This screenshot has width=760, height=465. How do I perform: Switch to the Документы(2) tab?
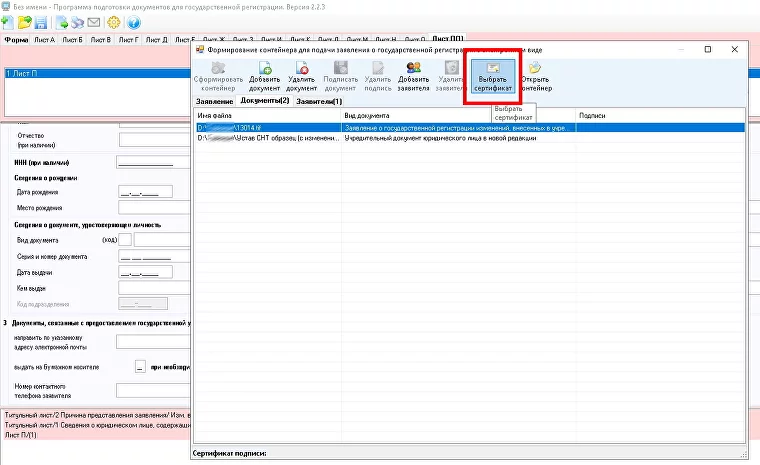click(265, 100)
